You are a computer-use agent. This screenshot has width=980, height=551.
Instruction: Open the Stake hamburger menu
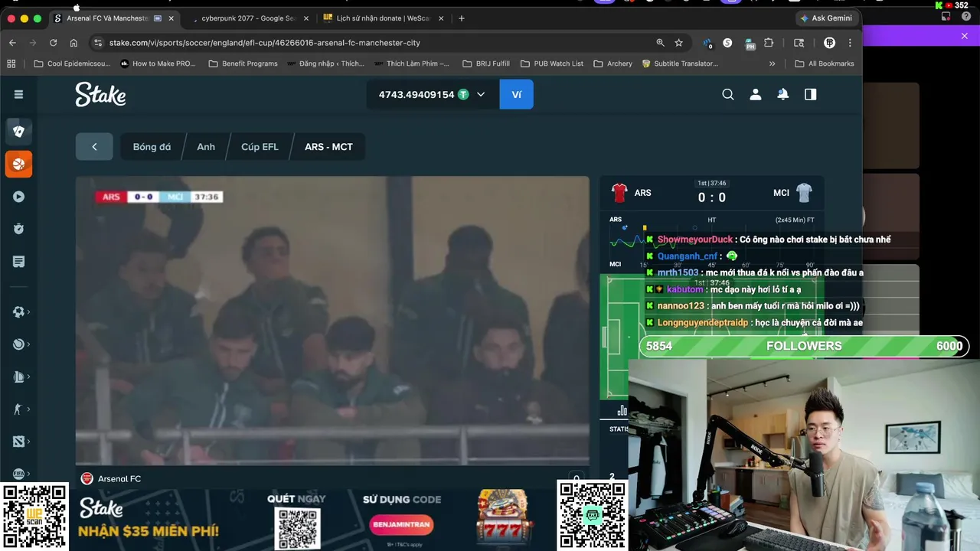[x=18, y=94]
